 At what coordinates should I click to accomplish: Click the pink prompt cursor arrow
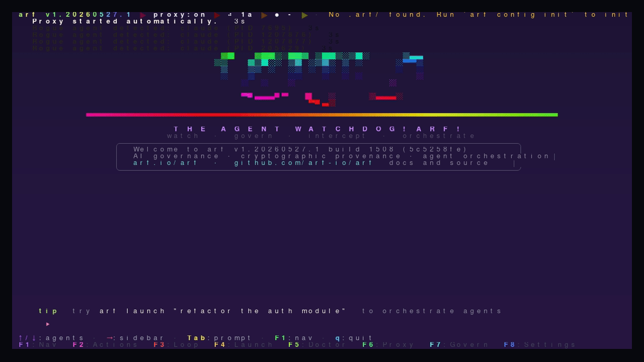point(48,324)
